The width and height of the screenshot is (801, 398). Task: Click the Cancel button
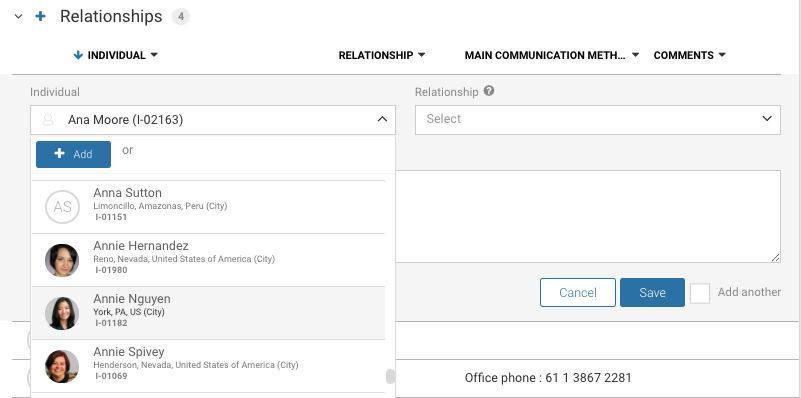pos(578,292)
